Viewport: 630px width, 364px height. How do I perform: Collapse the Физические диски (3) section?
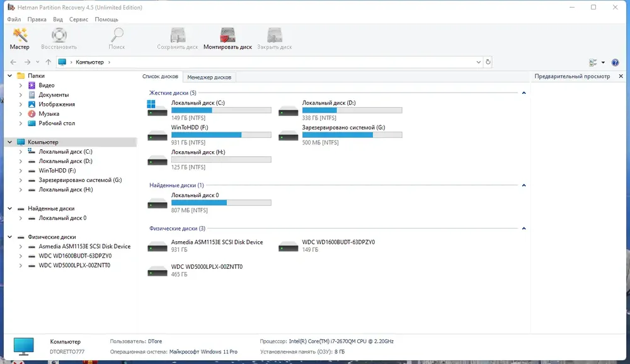click(524, 228)
